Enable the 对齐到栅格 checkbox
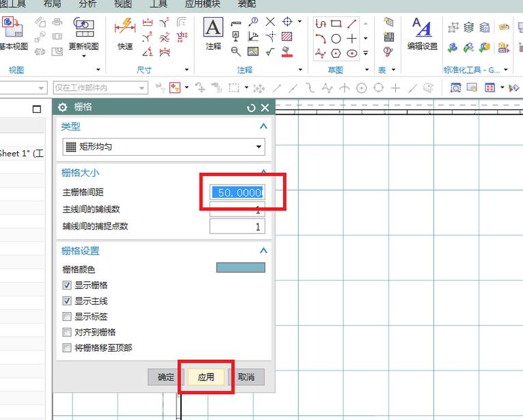This screenshot has width=523, height=420. 67,333
